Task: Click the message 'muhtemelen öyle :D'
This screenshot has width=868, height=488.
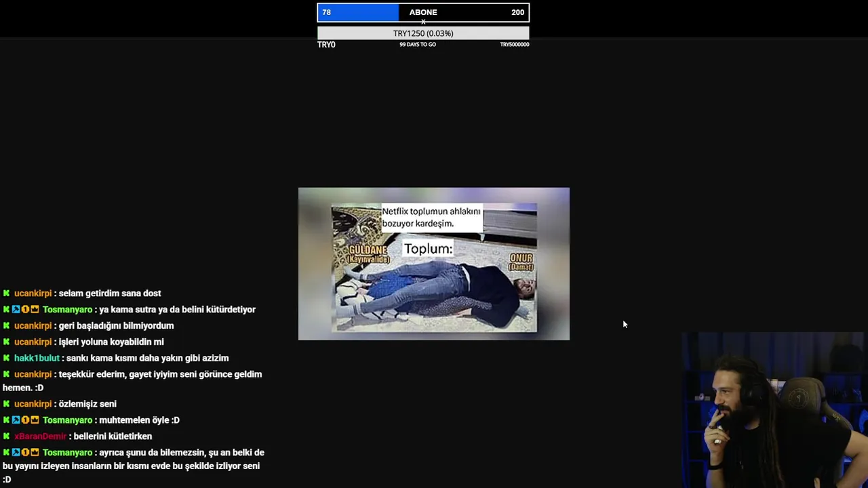Action: [x=139, y=420]
